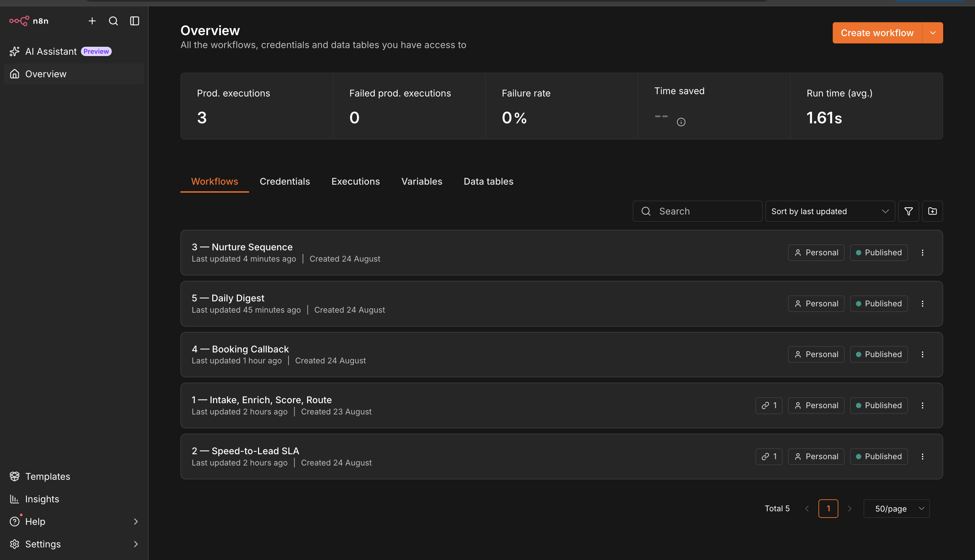This screenshot has width=975, height=560.
Task: Click the 'Total 5' pagination text
Action: click(777, 509)
